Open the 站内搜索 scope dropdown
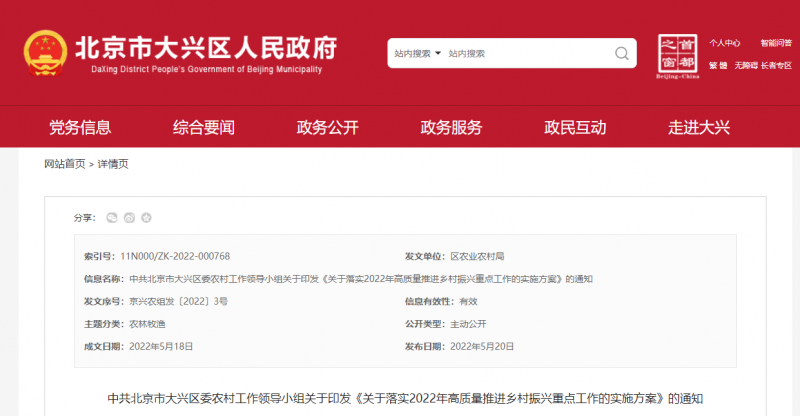This screenshot has height=416, width=800. [417, 54]
